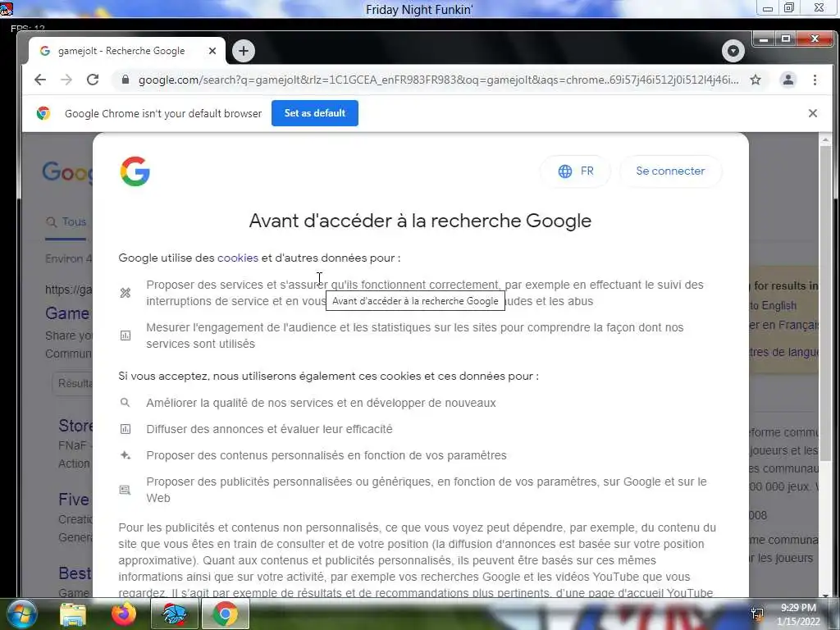Open a new tab with plus button
Image resolution: width=840 pixels, height=630 pixels.
(x=244, y=51)
